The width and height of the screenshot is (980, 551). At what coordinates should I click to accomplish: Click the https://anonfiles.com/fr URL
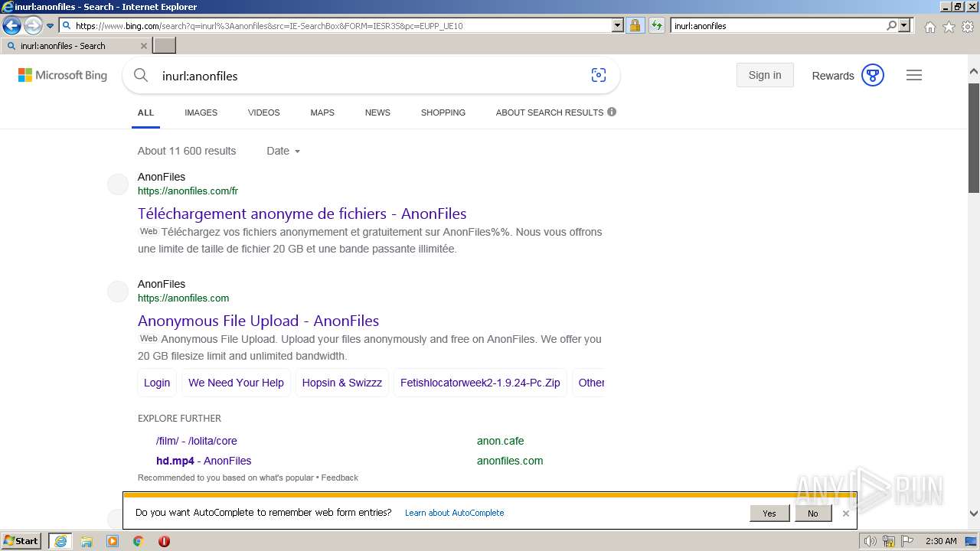click(x=188, y=191)
